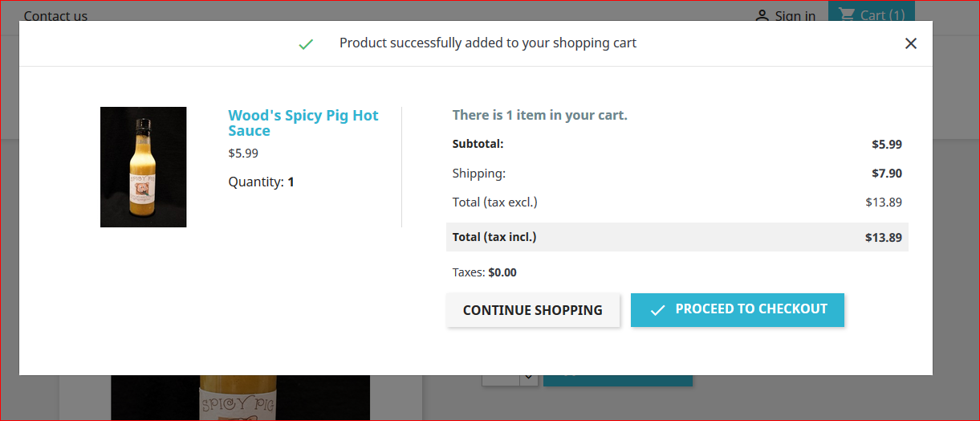Open the Contact us page

click(55, 15)
